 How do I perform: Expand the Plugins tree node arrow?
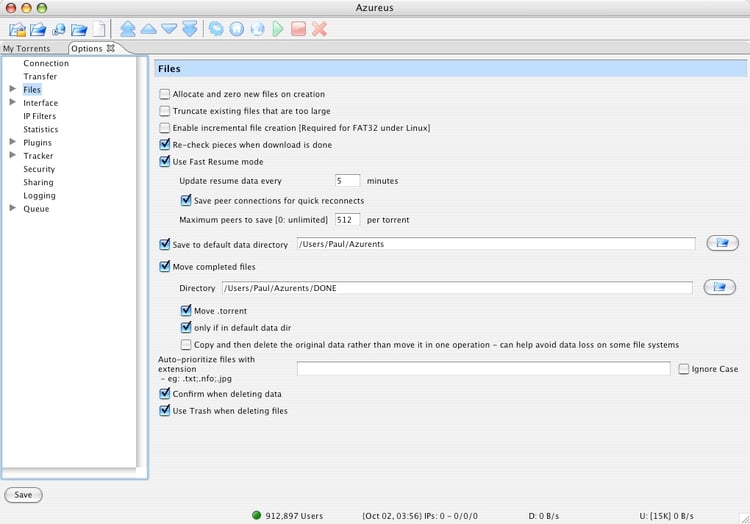(x=13, y=142)
